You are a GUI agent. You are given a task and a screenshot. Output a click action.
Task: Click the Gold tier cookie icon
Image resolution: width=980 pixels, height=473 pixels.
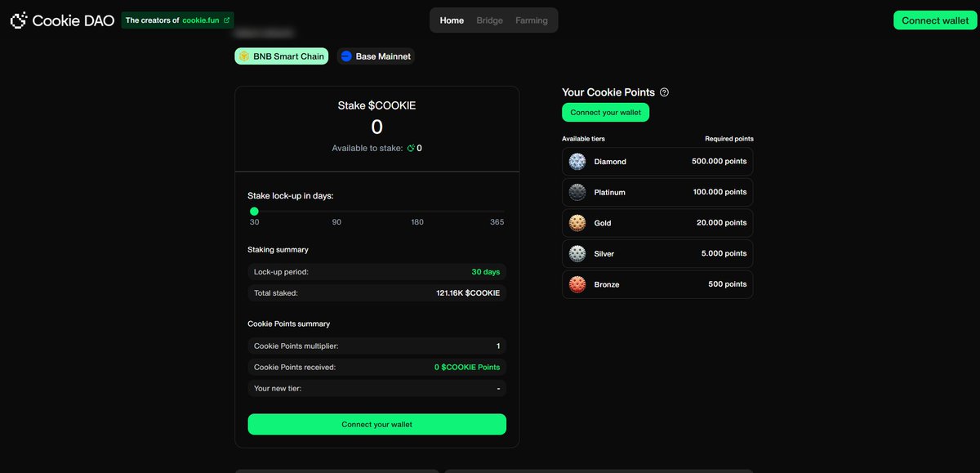577,223
